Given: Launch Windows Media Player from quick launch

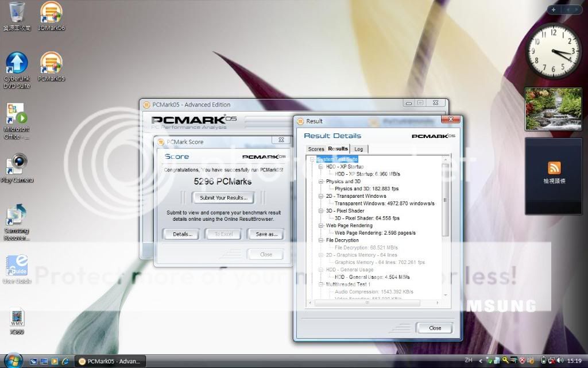Looking at the screenshot, I should [x=55, y=361].
